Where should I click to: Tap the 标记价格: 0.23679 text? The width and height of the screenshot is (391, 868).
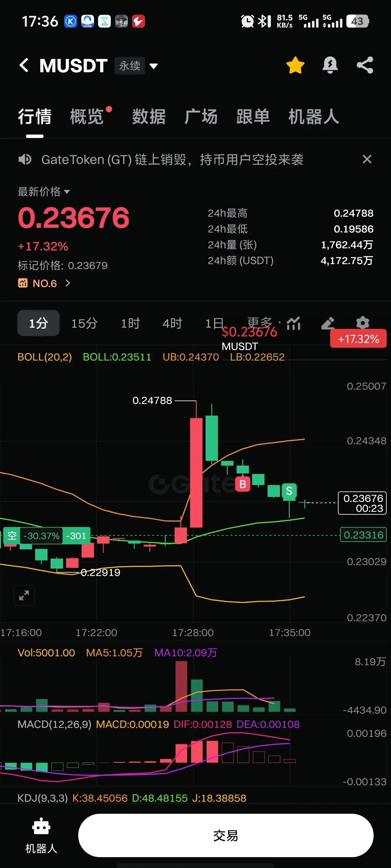[x=62, y=266]
